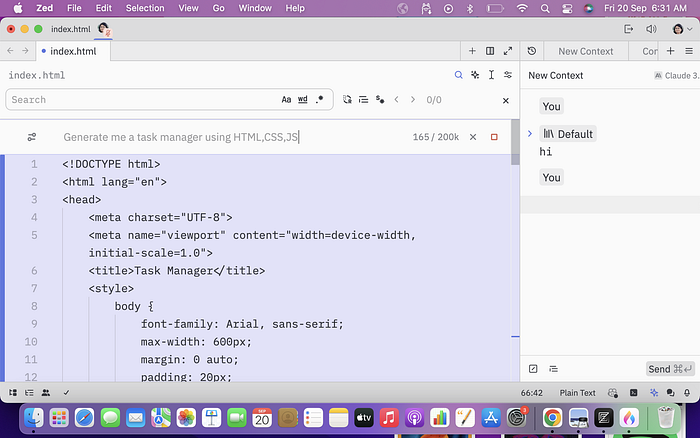Stop generation red square button
This screenshot has height=438, width=700.
pyautogui.click(x=494, y=137)
